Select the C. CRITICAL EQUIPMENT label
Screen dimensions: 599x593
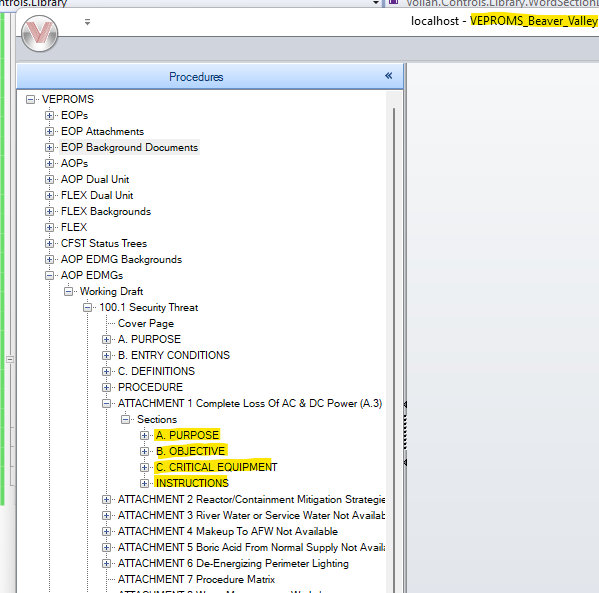[x=217, y=467]
